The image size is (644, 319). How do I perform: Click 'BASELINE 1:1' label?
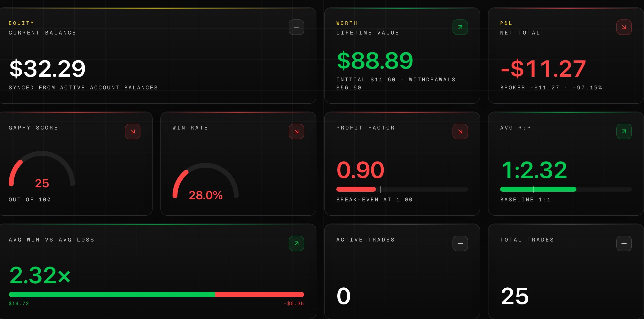click(525, 200)
